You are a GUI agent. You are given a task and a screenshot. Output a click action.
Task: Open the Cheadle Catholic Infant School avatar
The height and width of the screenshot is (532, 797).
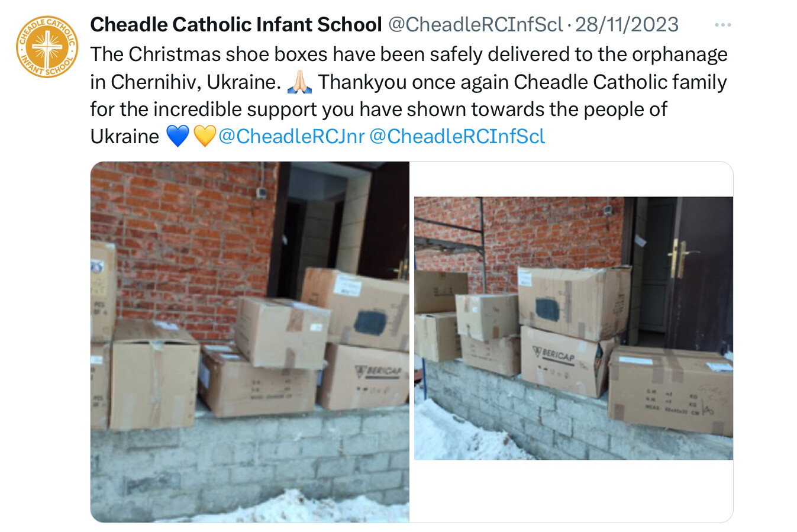[47, 47]
